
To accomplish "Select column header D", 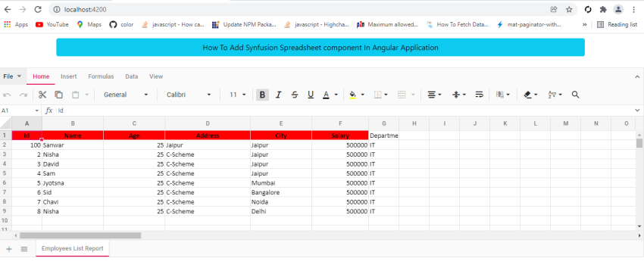I will click(208, 123).
